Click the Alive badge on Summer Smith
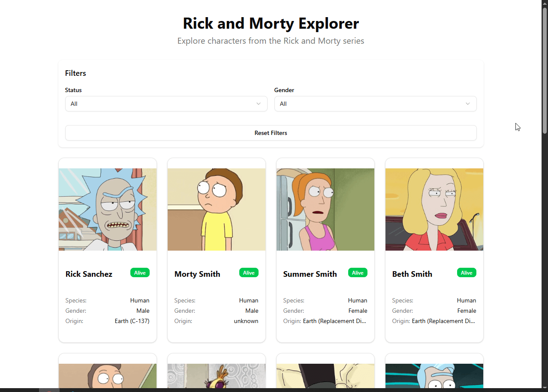This screenshot has height=392, width=548. (x=358, y=273)
